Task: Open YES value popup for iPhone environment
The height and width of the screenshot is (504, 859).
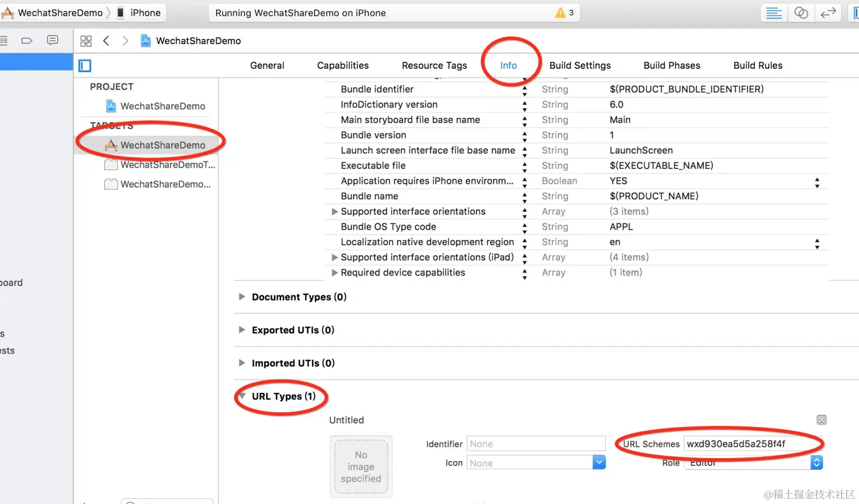Action: [817, 182]
